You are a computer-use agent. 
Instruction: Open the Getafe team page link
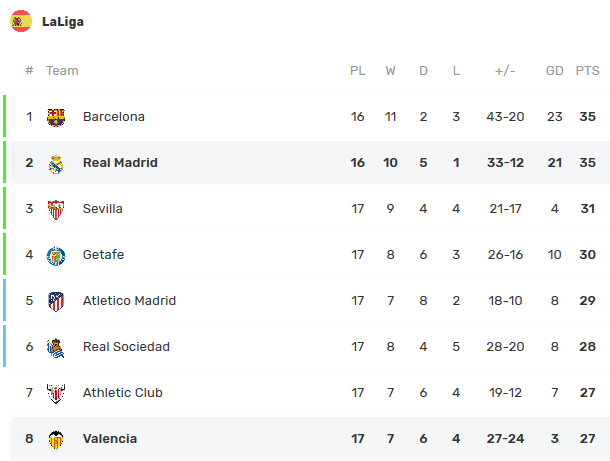104,255
